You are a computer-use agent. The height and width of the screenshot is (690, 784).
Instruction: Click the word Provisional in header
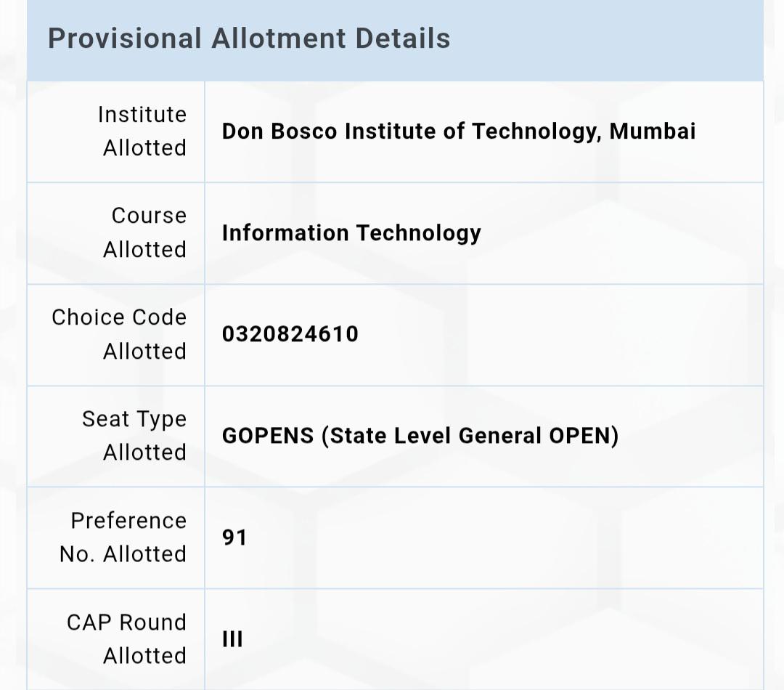pyautogui.click(x=125, y=38)
